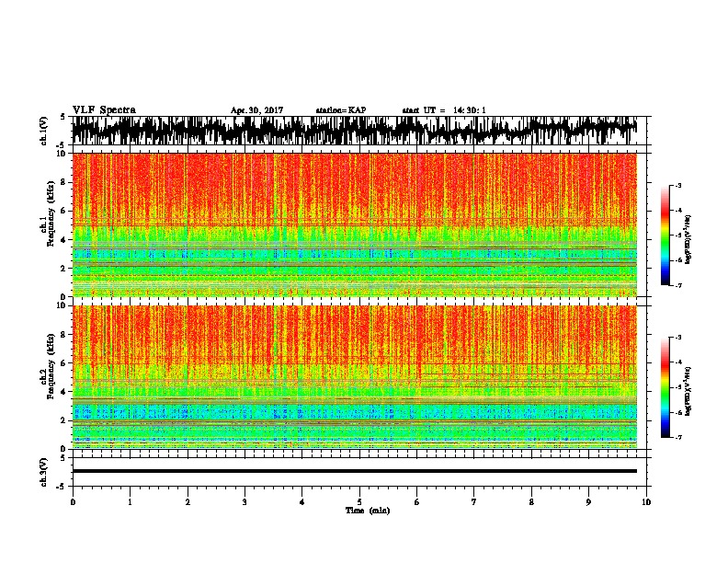Click the ch.2 color scale bar
Viewport: 728px width, 563px height.
[x=665, y=387]
